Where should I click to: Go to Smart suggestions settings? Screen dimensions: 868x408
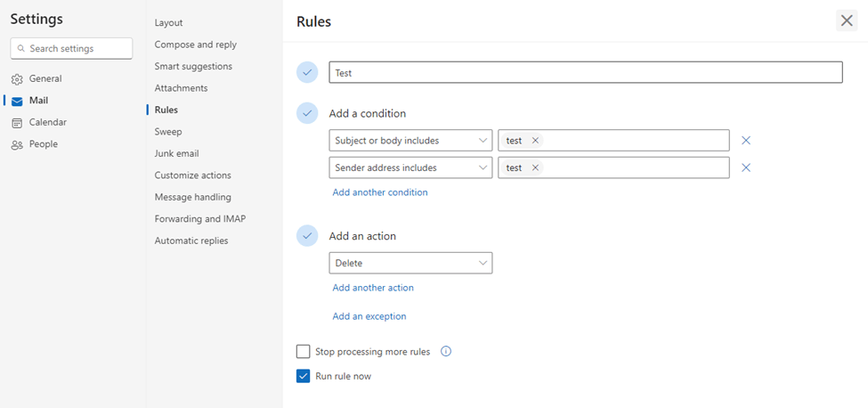click(x=193, y=67)
